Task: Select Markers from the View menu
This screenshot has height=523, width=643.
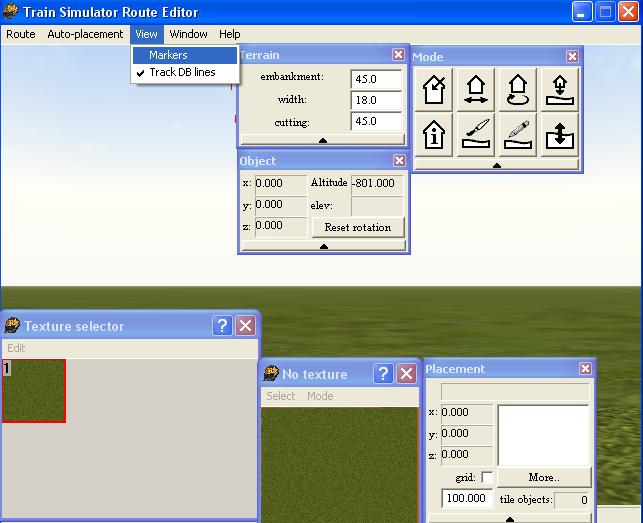Action: tap(168, 56)
